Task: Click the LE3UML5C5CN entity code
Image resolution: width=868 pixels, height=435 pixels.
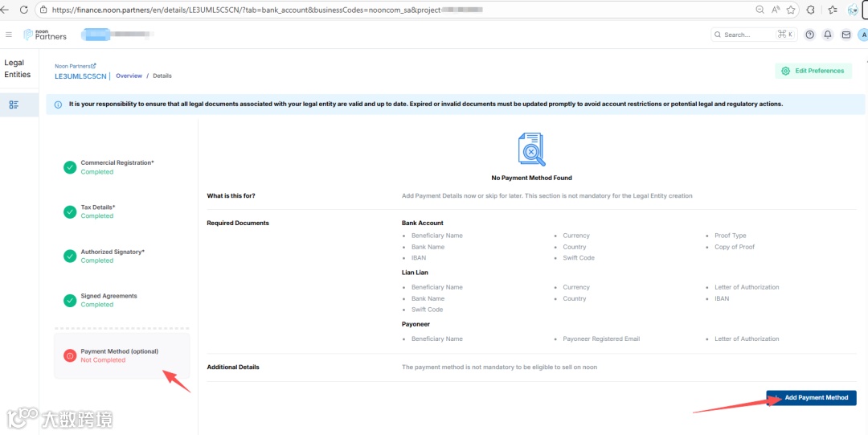Action: [80, 76]
